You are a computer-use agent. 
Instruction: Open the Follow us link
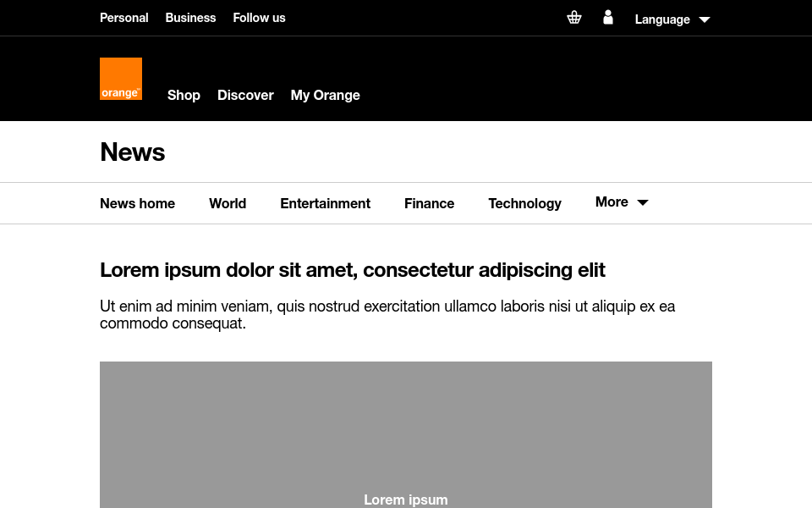(x=259, y=18)
